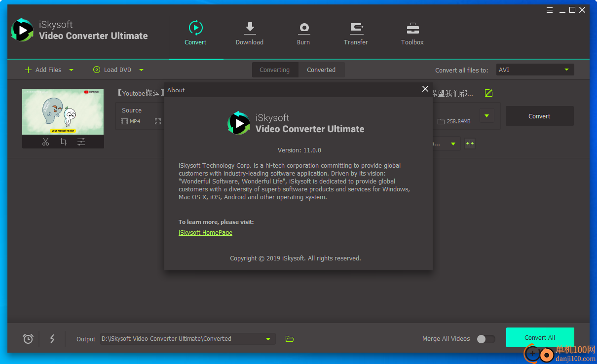This screenshot has width=597, height=364.
Task: Open the app menu hamburger icon
Action: point(550,10)
